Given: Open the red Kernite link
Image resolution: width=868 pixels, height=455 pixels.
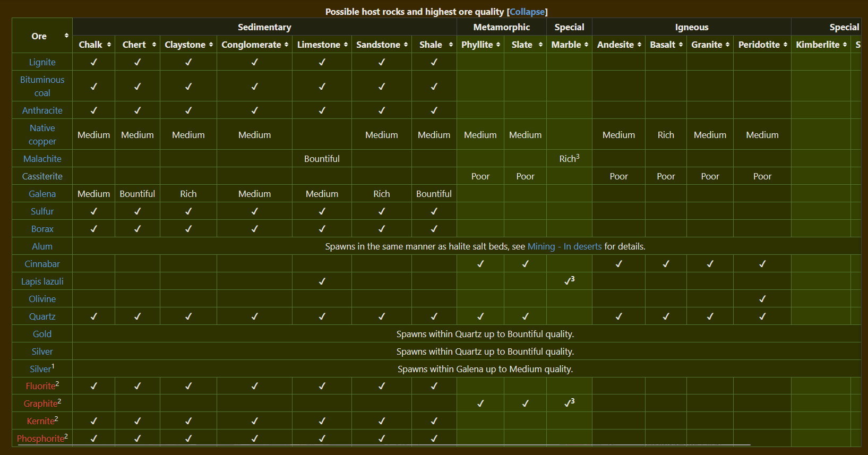Looking at the screenshot, I should [x=41, y=421].
